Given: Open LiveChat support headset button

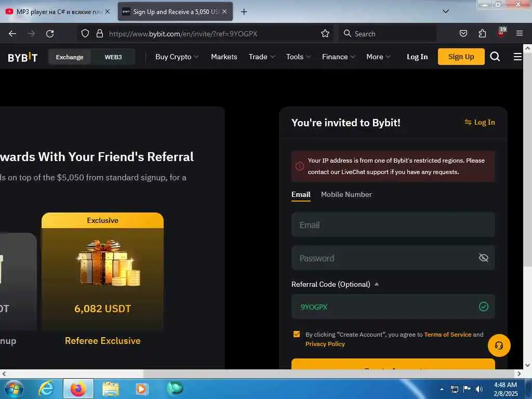Looking at the screenshot, I should 499,345.
